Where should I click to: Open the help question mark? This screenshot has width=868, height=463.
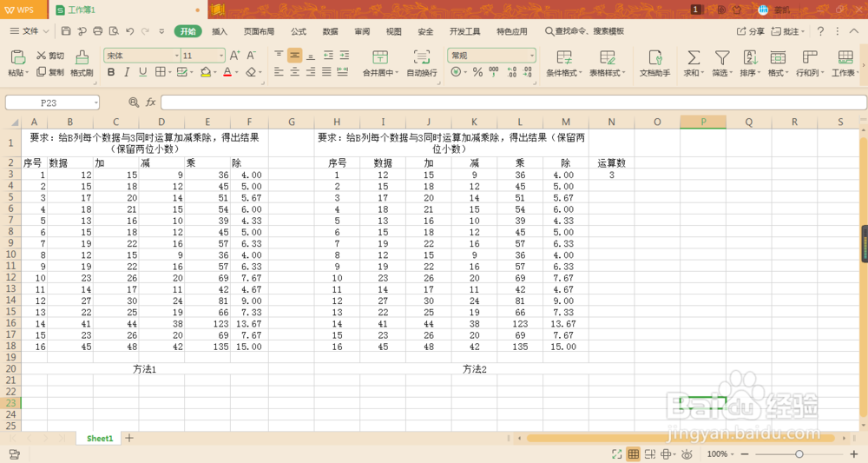820,31
